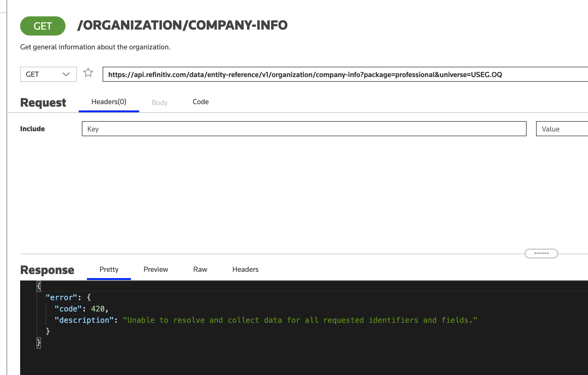588x375 pixels.
Task: Click the header Value input field
Action: tap(562, 129)
